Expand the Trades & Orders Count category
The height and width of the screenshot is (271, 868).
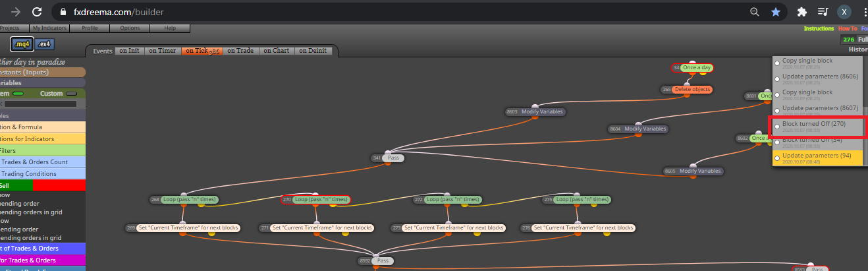43,162
